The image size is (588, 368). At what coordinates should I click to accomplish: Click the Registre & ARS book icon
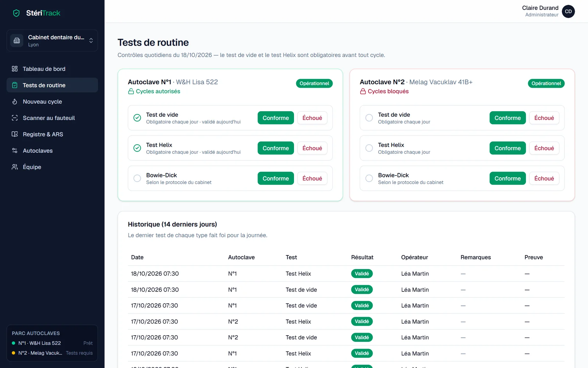click(15, 134)
